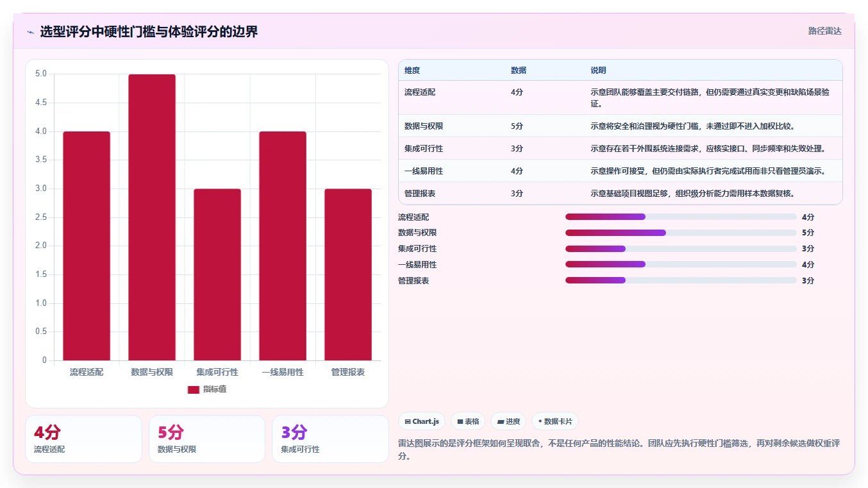Click the description starting 示意存在若干外围系统连接需求

coord(708,149)
